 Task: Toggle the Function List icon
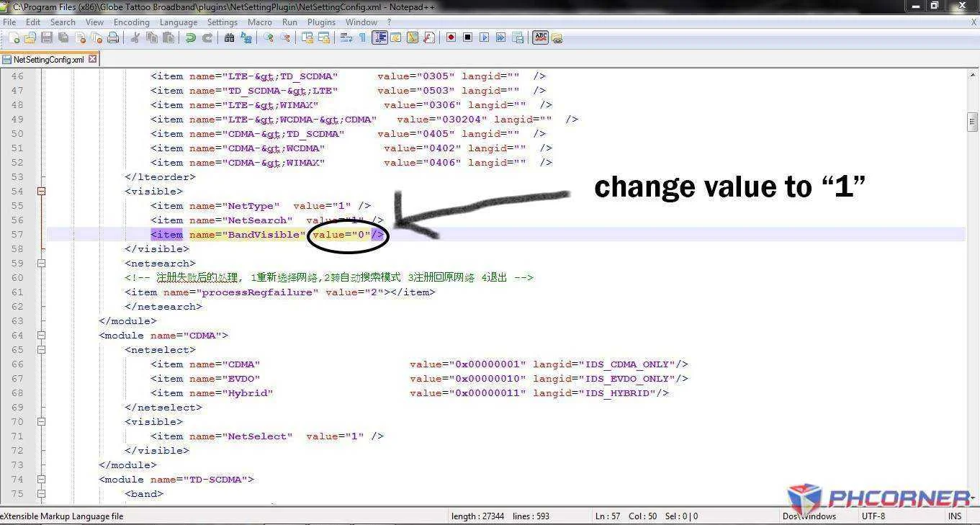pyautogui.click(x=428, y=37)
